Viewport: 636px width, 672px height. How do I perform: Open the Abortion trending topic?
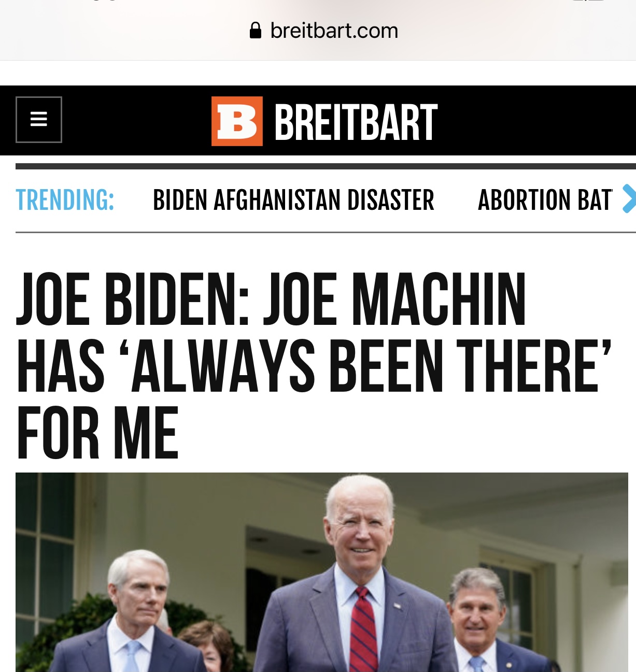[x=545, y=200]
